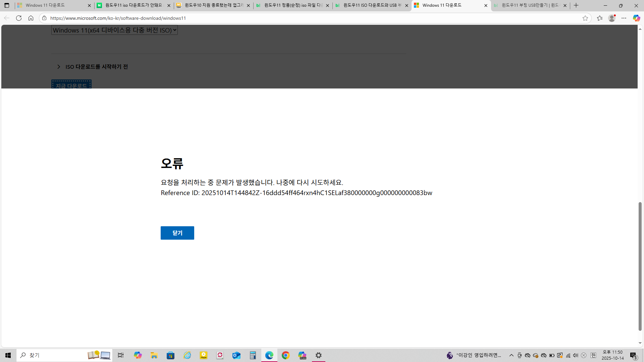644x362 pixels.
Task: Click the page's vertical scrollbar thumb
Action: pyautogui.click(x=640, y=266)
